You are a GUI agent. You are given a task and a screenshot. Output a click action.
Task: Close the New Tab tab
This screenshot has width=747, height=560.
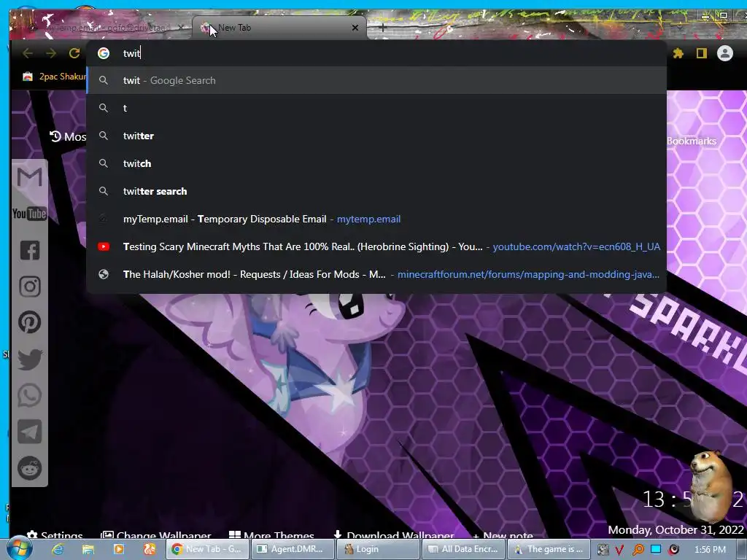[x=355, y=28]
